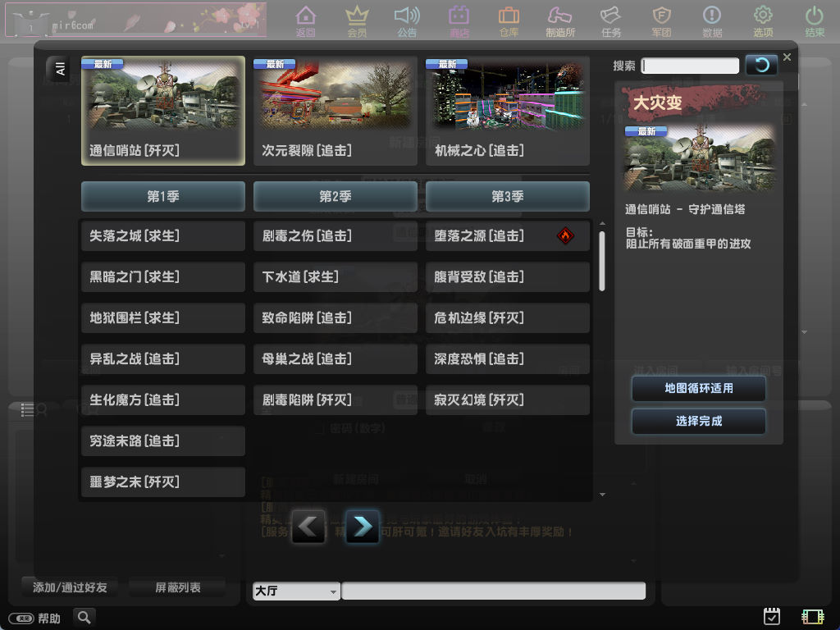Click the chat message input field
Image resolution: width=840 pixels, height=630 pixels.
click(493, 591)
